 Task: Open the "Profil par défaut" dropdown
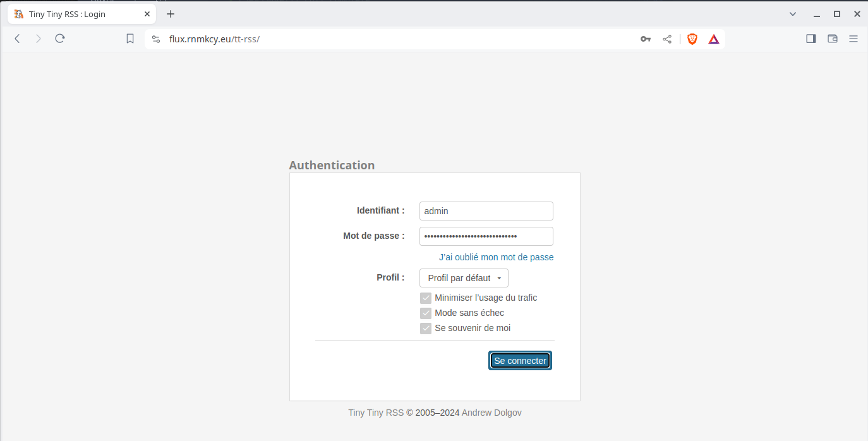[x=464, y=278]
